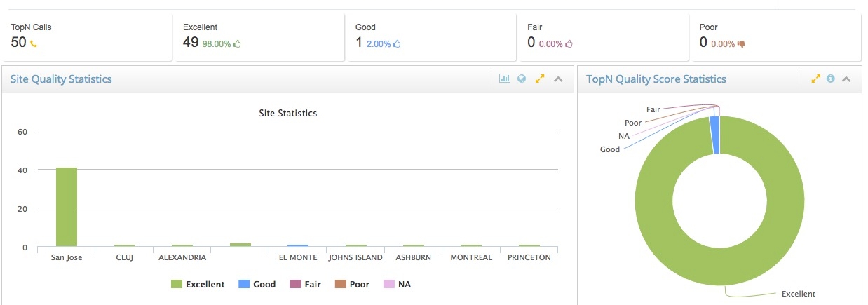Screen dimensions: 868x305
Task: Click the Site Statistics chart title
Action: click(x=288, y=113)
